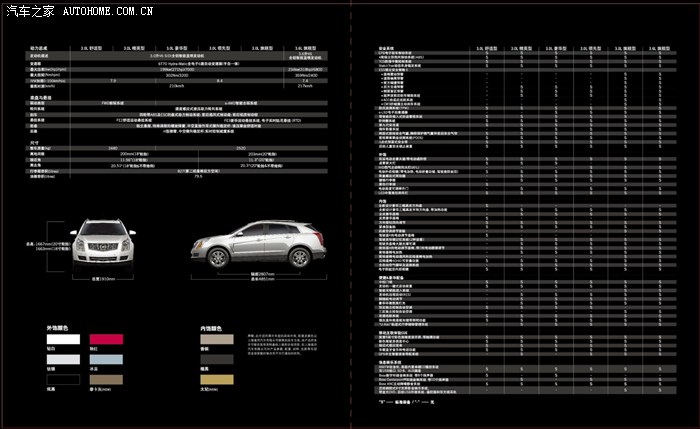
Task: Pick the red exterior color swatch
Action: pyautogui.click(x=107, y=340)
